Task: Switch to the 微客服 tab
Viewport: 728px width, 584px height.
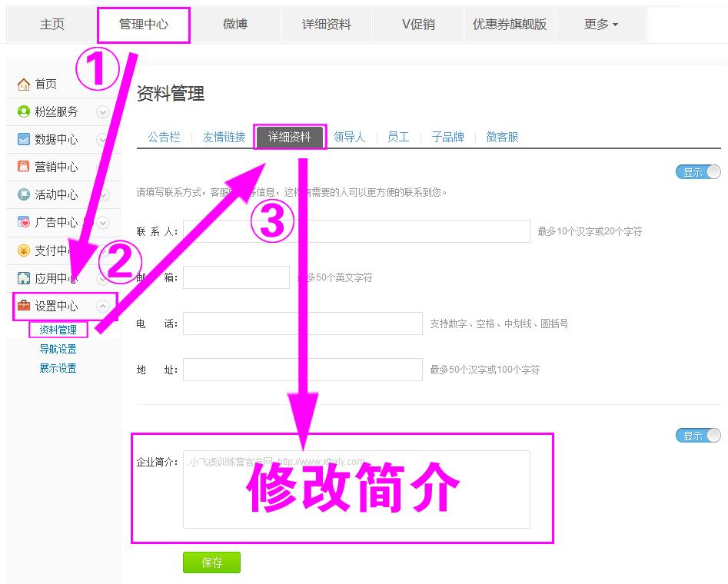Action: (x=502, y=137)
